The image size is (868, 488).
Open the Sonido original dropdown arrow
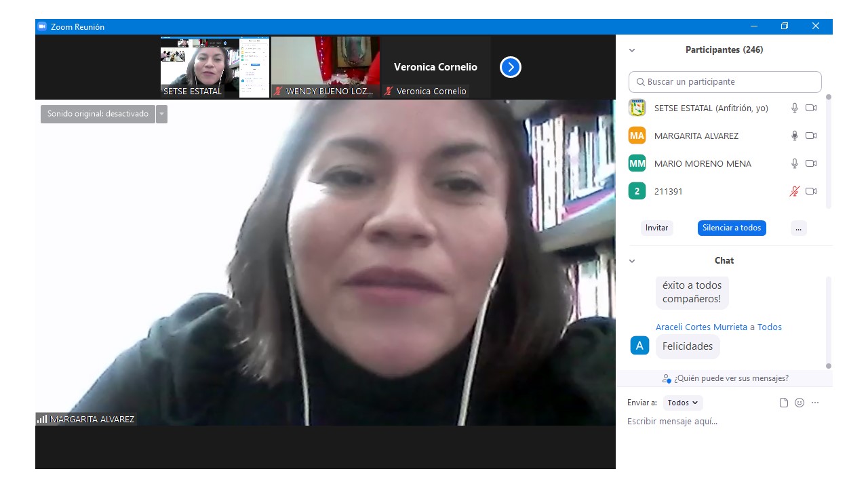coord(161,114)
